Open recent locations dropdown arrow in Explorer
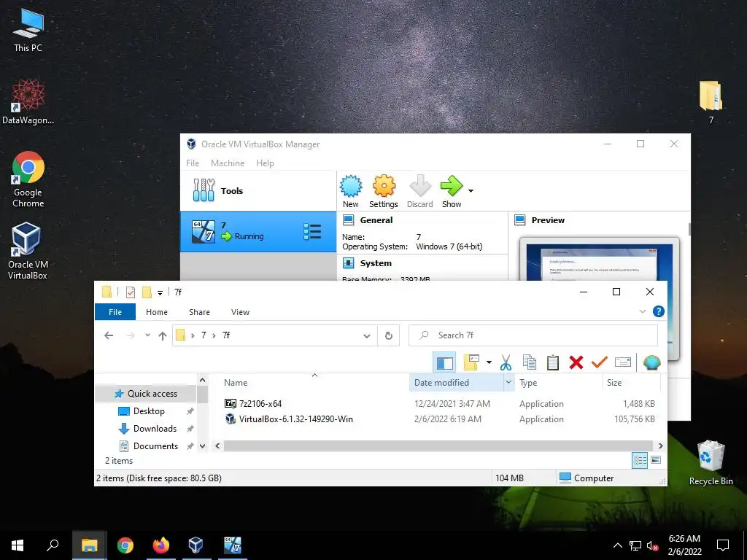 click(x=147, y=335)
